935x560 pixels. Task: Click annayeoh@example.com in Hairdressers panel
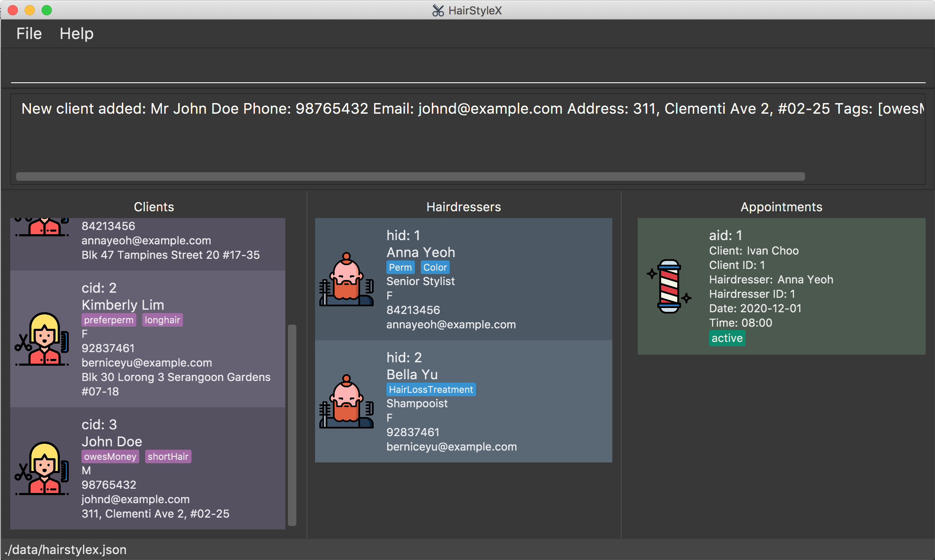tap(451, 325)
